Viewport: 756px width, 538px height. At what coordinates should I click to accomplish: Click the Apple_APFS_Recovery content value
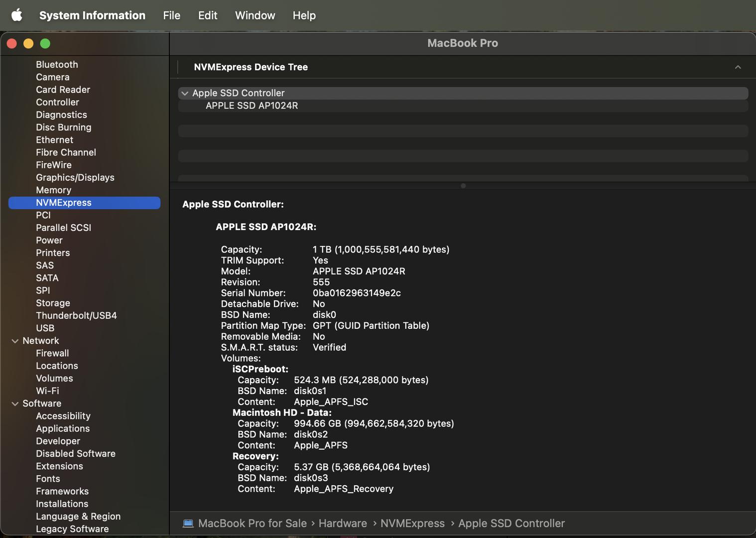[344, 489]
